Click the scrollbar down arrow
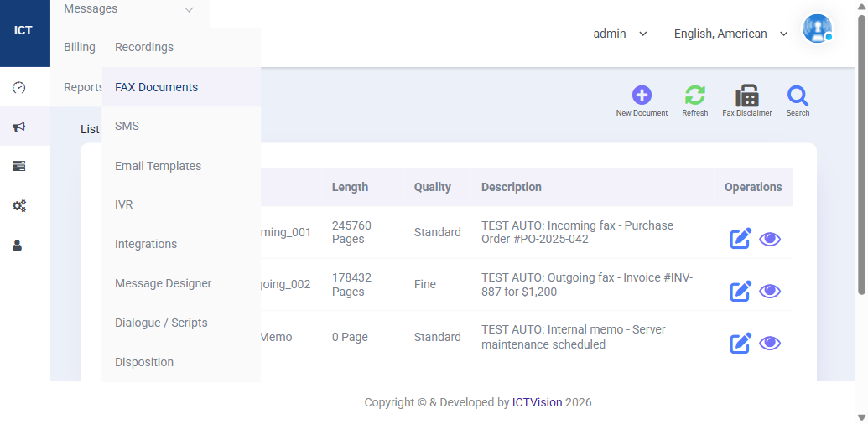 tap(862, 416)
